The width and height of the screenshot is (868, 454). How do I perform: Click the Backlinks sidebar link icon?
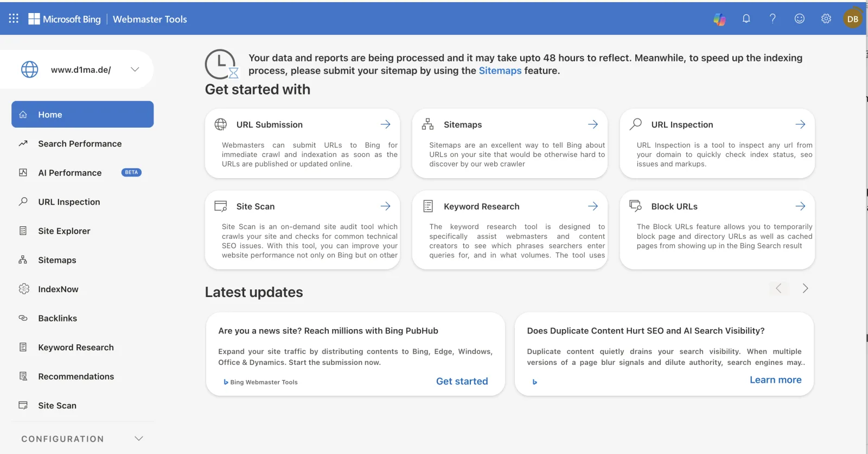(x=23, y=318)
